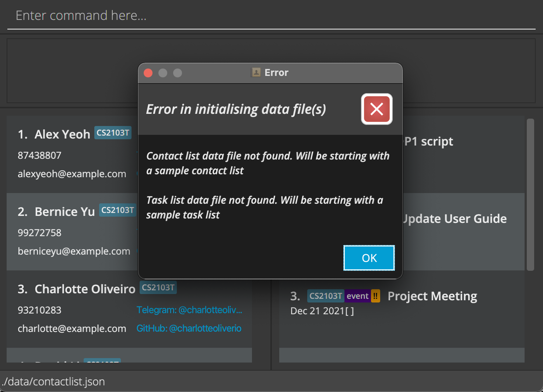Screen dimensions: 543x392
Task: Click the 'Error' dialog title text
Action: click(x=276, y=73)
